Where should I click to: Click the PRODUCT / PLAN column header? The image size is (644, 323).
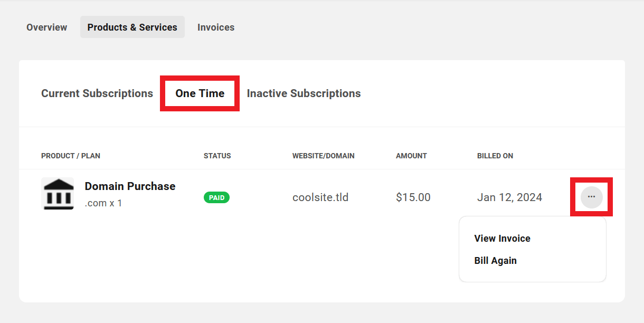pyautogui.click(x=71, y=156)
